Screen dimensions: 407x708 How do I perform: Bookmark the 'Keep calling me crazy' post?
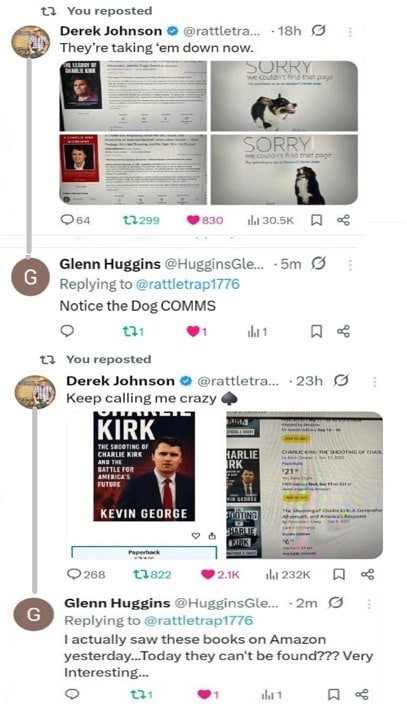(339, 574)
